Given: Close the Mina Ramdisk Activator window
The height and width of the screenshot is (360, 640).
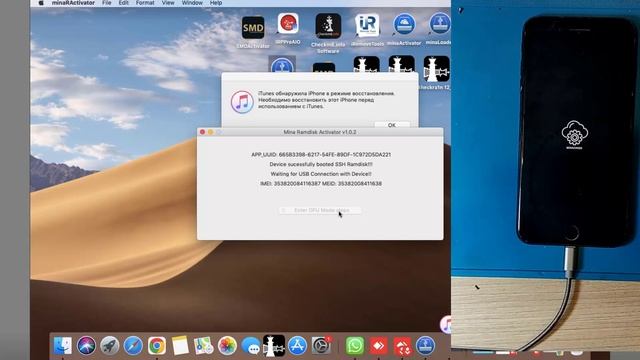Looking at the screenshot, I should click(202, 132).
